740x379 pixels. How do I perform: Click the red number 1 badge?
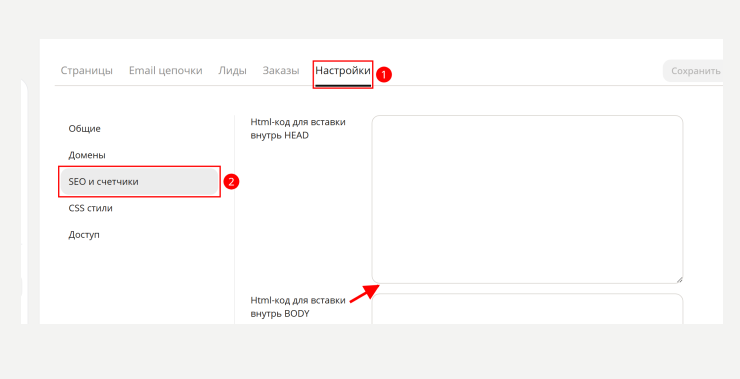(384, 75)
